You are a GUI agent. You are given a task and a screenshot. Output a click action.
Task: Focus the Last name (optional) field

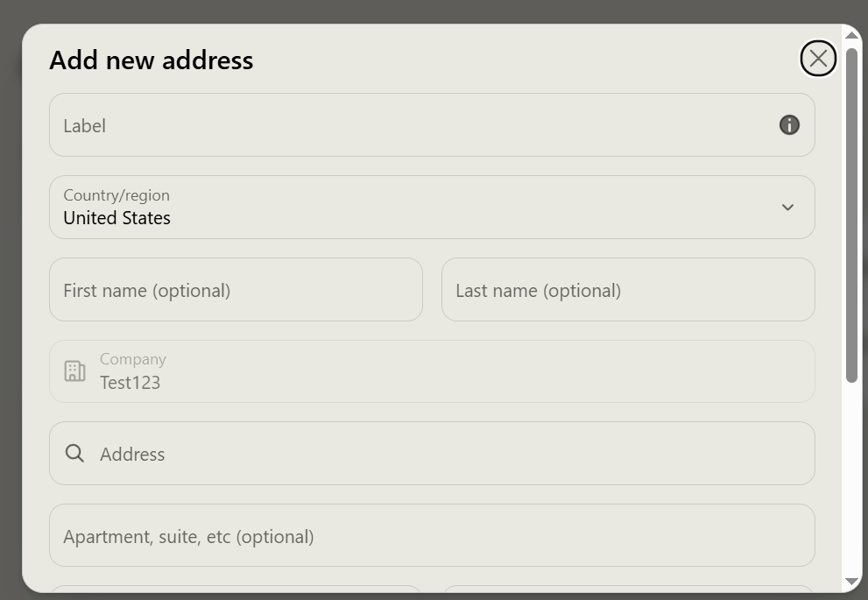click(x=628, y=289)
